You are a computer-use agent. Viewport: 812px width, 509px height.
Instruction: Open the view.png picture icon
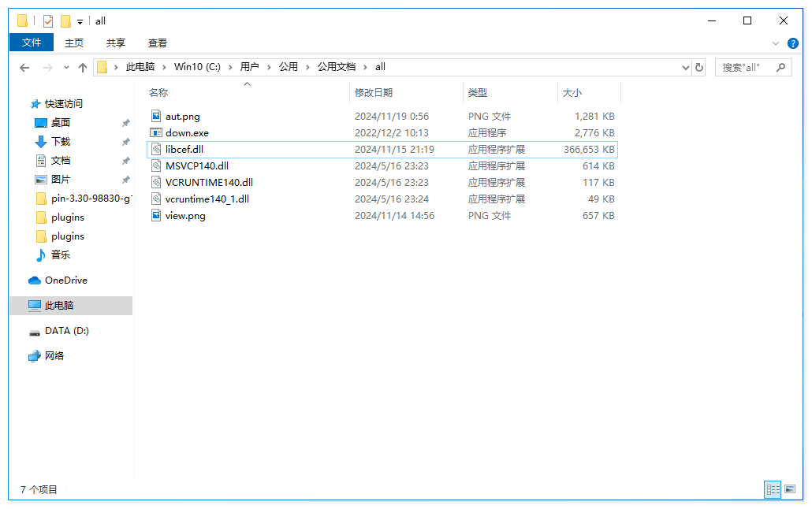pyautogui.click(x=156, y=215)
